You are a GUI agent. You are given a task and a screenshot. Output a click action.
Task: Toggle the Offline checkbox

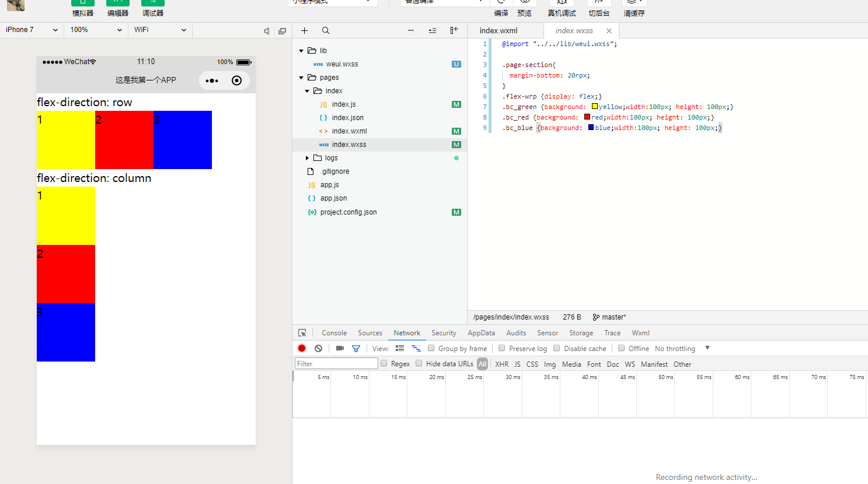tap(622, 348)
